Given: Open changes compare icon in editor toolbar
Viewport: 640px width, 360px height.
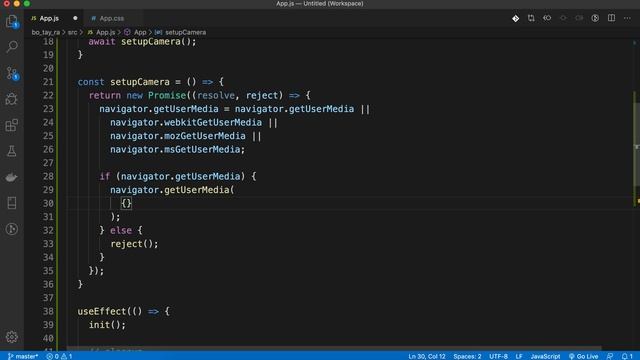Looking at the screenshot, I should tap(531, 18).
